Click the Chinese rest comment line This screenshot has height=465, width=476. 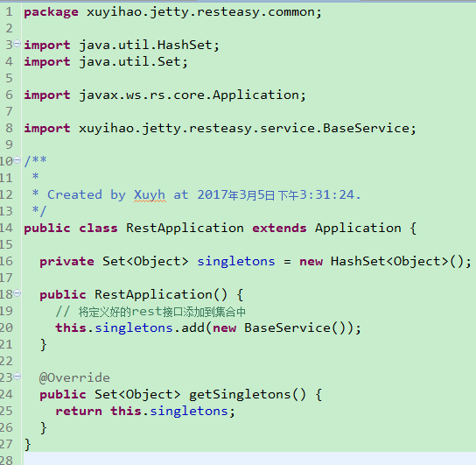click(x=150, y=312)
